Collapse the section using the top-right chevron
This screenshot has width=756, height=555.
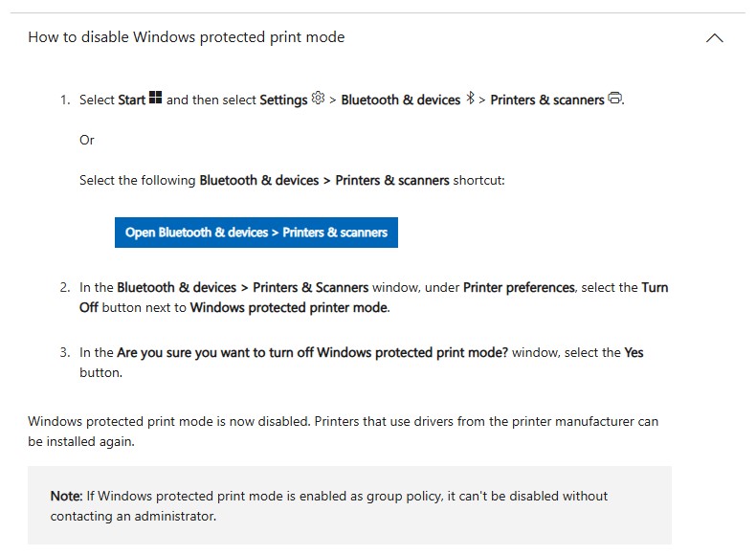click(714, 38)
